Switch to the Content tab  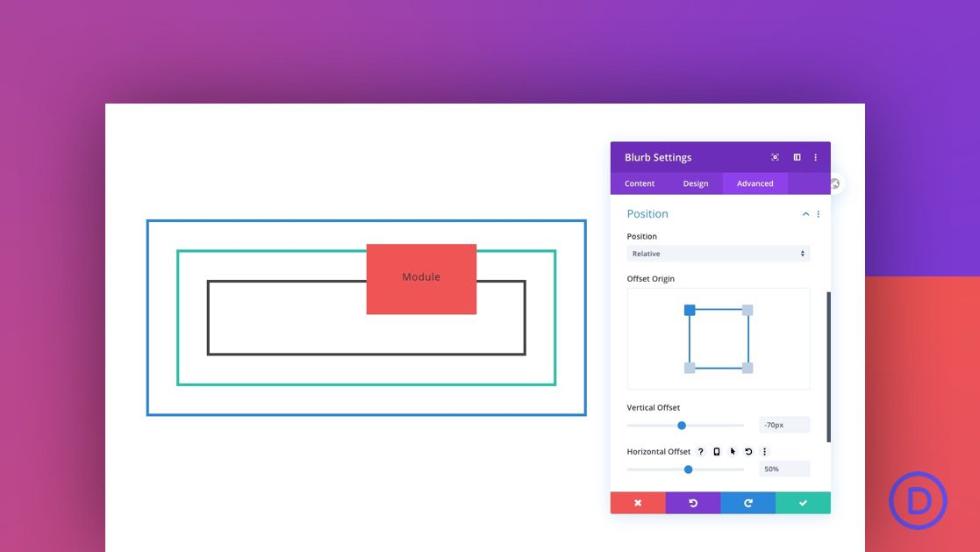tap(639, 183)
